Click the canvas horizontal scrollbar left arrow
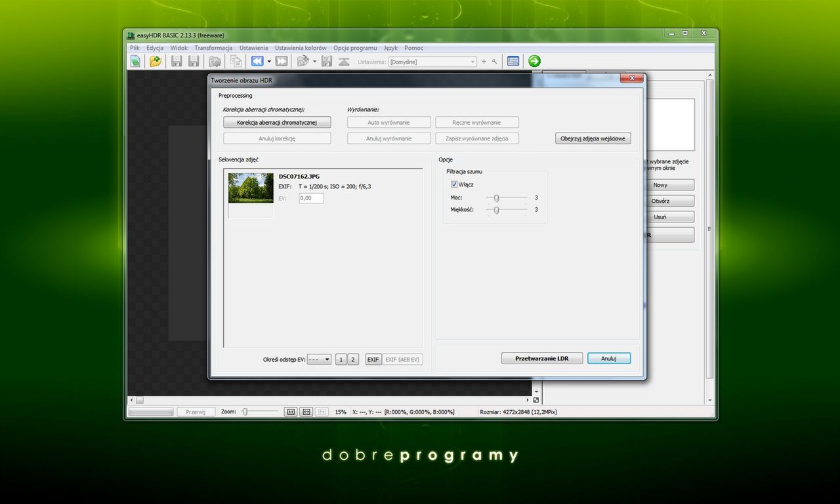 (x=131, y=400)
